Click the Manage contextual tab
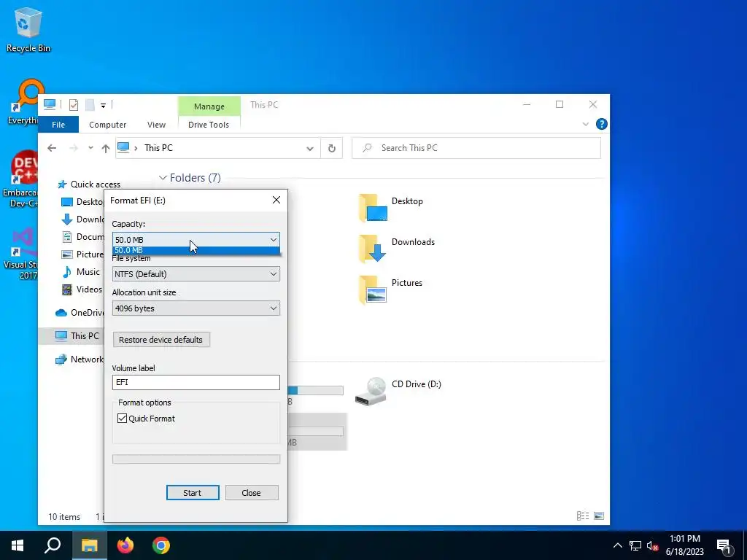The image size is (747, 560). coord(209,106)
